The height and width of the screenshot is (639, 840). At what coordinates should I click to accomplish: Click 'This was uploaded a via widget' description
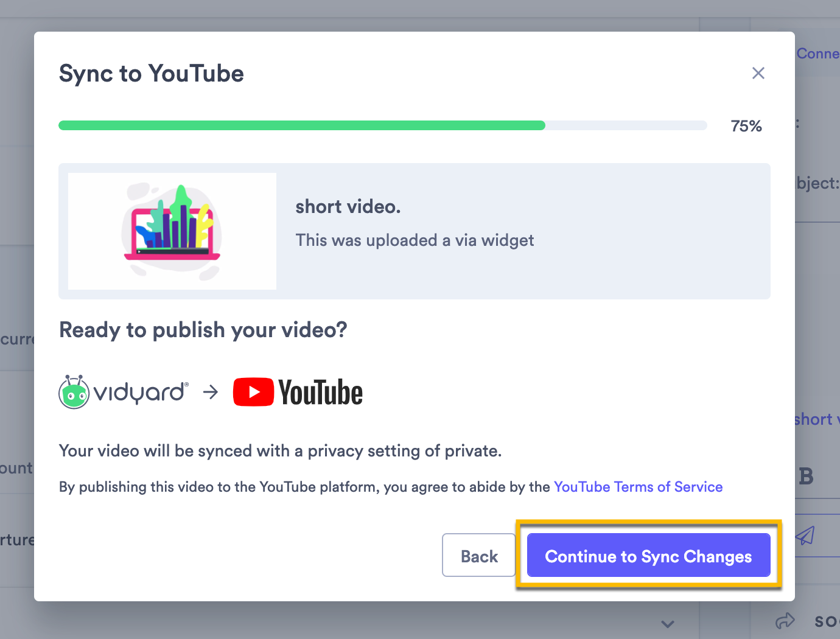[x=415, y=240]
